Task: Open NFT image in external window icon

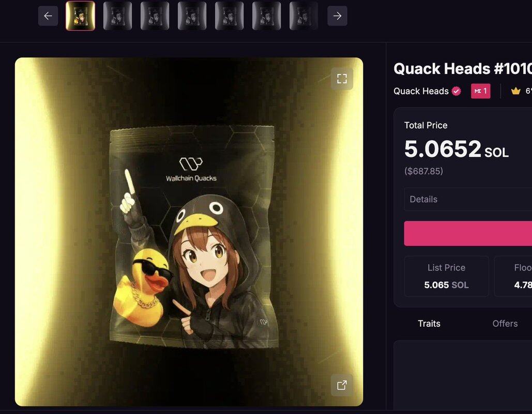Action: click(x=342, y=385)
